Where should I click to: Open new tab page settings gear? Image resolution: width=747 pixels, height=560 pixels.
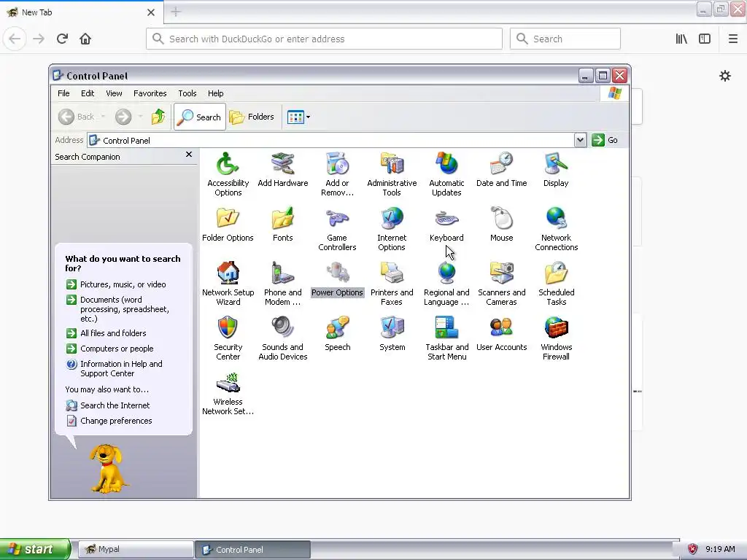(724, 76)
